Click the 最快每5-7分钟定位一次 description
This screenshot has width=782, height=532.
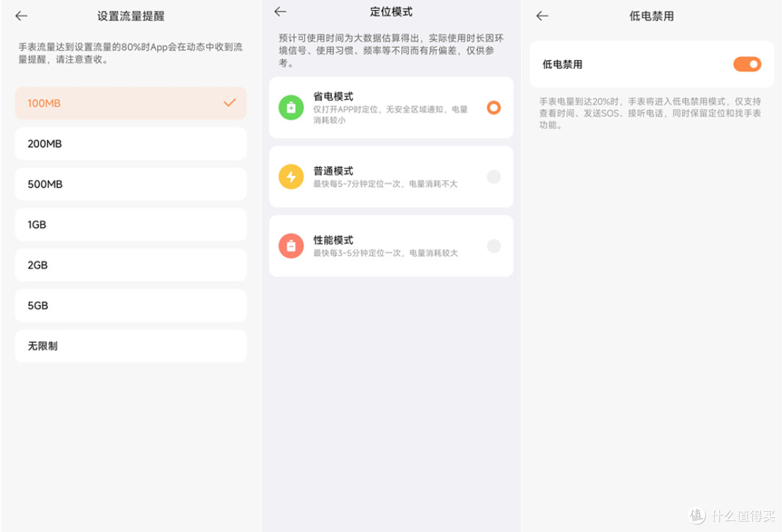pyautogui.click(x=385, y=184)
